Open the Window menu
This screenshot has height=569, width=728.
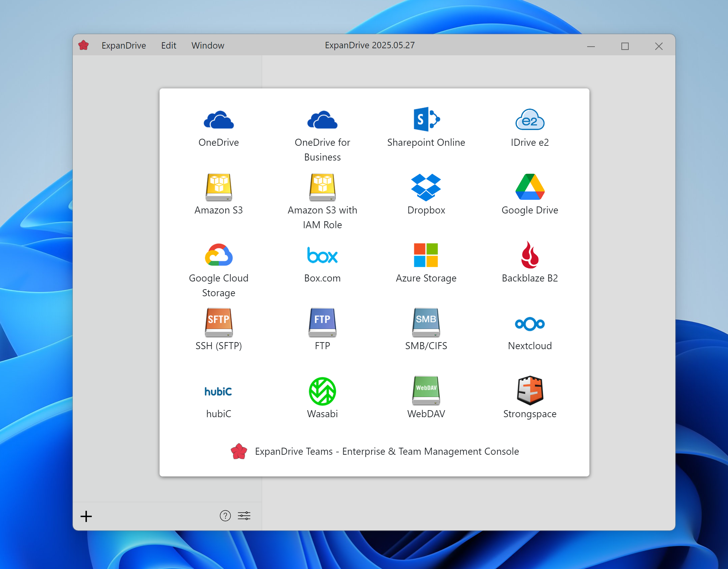tap(208, 45)
